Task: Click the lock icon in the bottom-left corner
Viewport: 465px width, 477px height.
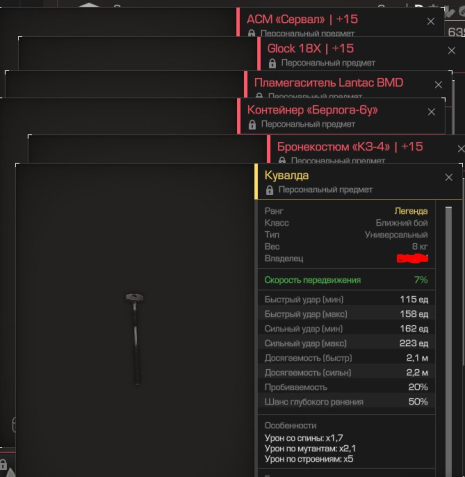Action: click(x=3, y=464)
